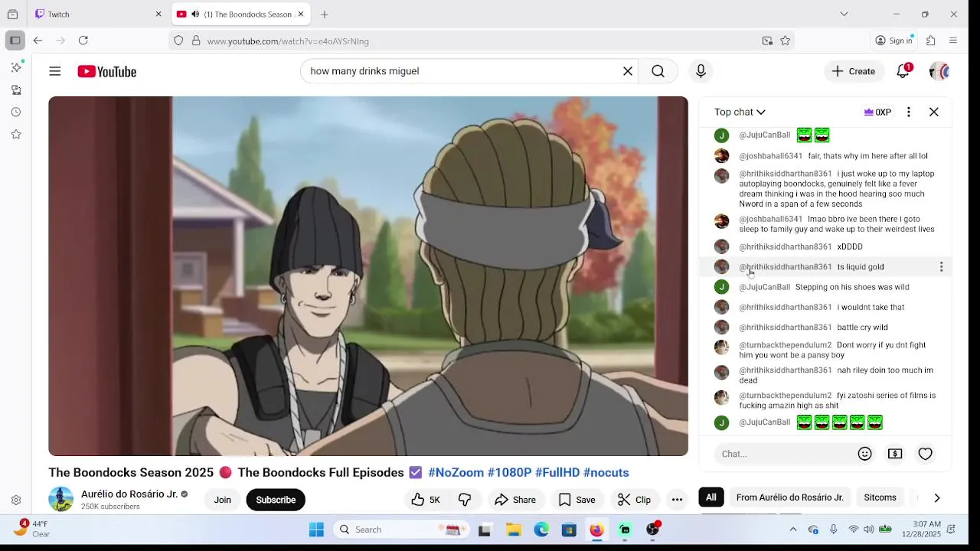Open the Create menu
Viewport: 980px width, 551px height.
(x=854, y=71)
